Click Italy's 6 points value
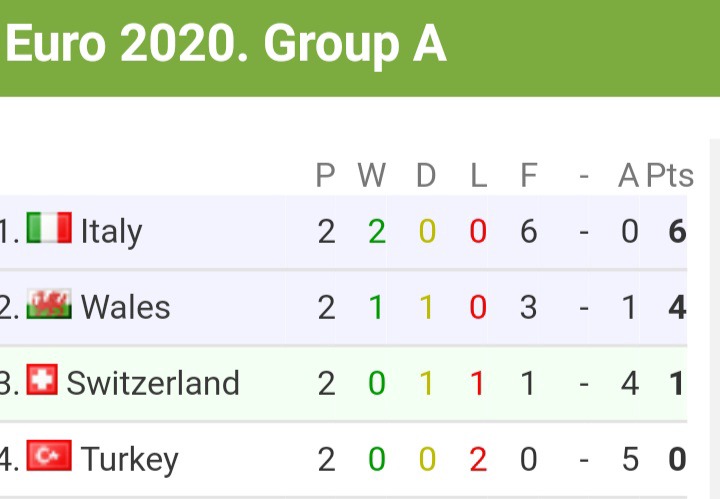This screenshot has height=499, width=720. click(x=677, y=232)
